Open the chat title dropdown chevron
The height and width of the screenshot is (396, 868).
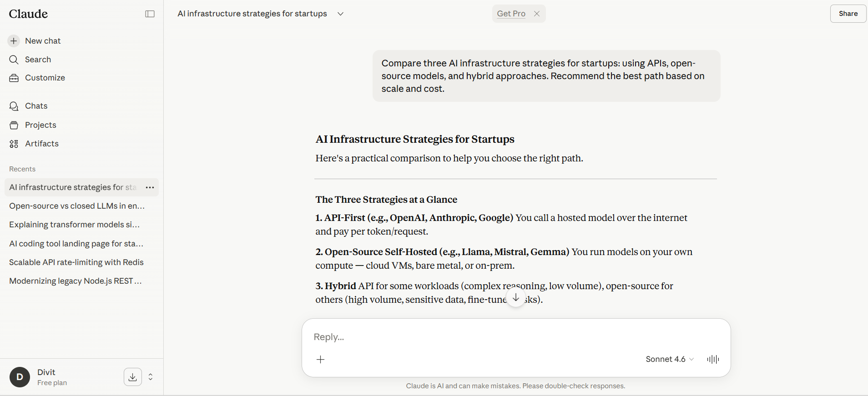(340, 14)
